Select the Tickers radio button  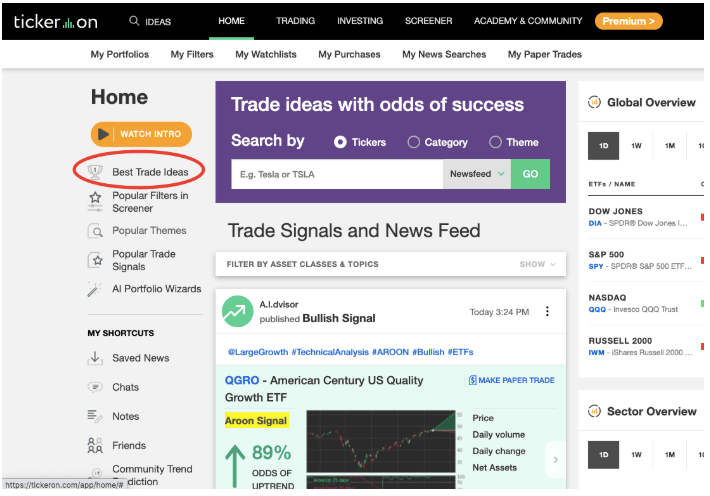340,142
